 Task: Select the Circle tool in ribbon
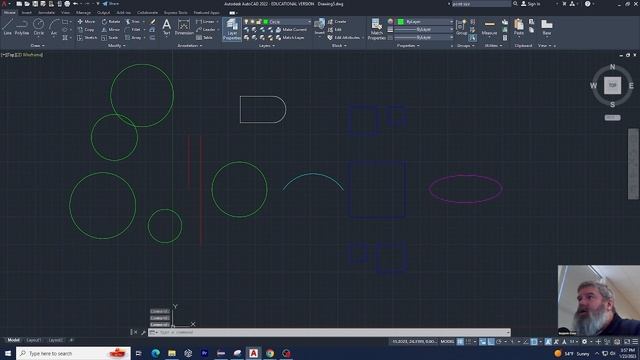[x=38, y=27]
